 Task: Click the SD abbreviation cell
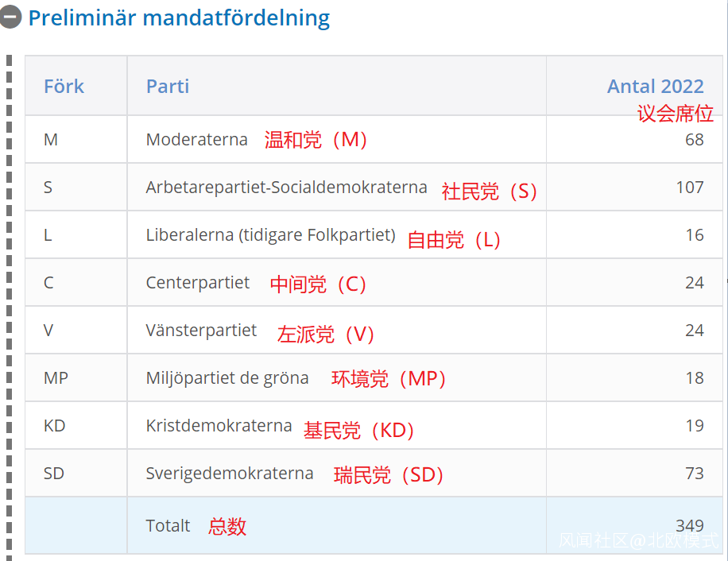point(53,474)
